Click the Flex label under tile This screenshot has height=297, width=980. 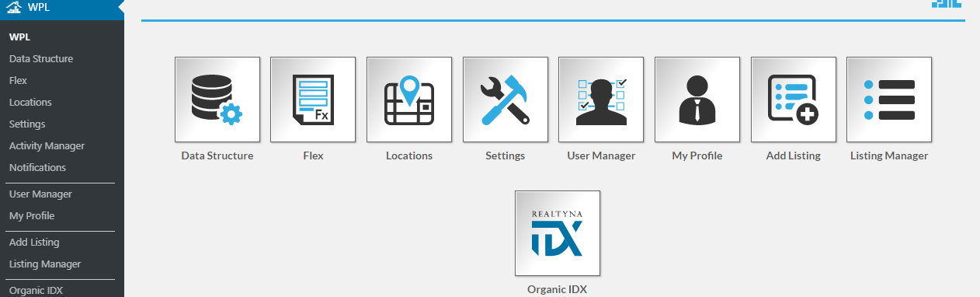click(x=313, y=155)
